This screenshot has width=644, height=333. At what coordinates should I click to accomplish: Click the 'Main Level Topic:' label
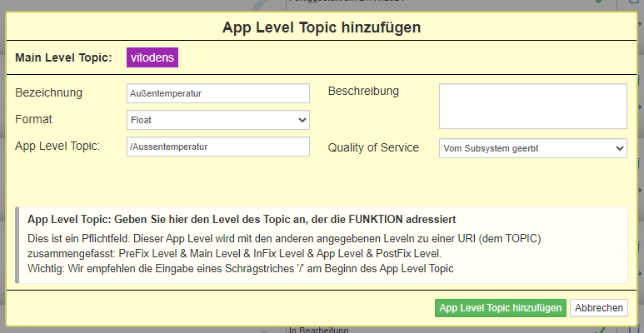point(63,58)
